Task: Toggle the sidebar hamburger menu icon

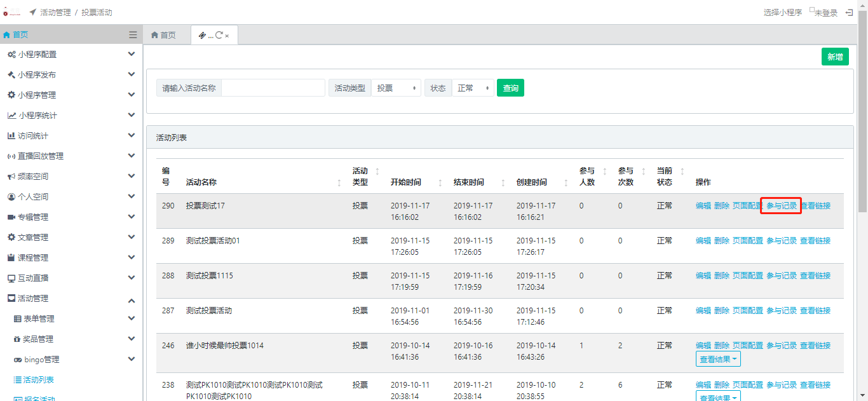Action: 133,35
